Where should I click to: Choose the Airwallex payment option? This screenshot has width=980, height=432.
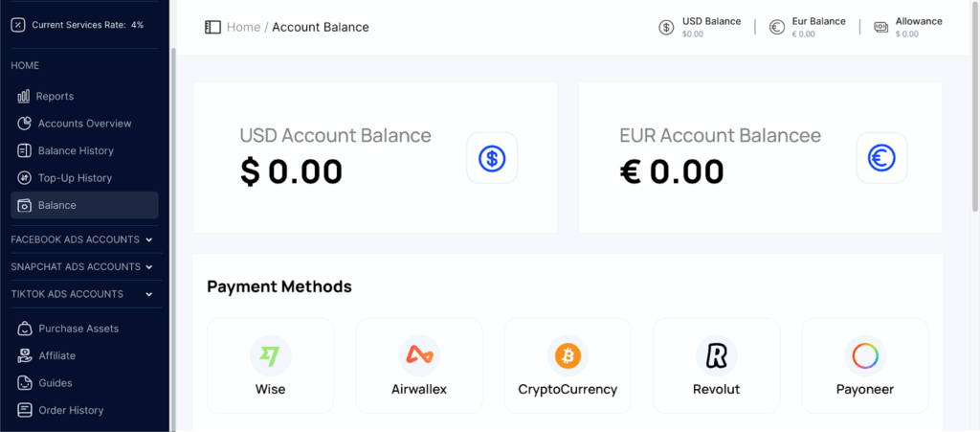coord(419,366)
